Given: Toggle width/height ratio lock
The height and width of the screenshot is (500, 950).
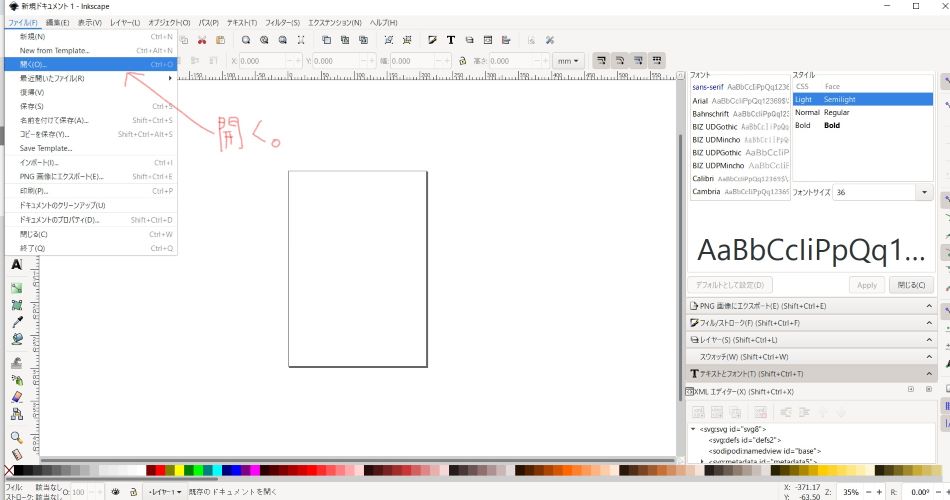Looking at the screenshot, I should [462, 61].
